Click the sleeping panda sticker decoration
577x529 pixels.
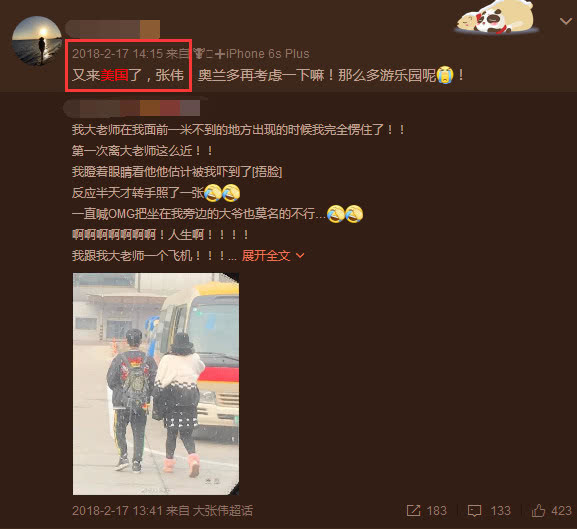click(x=496, y=17)
